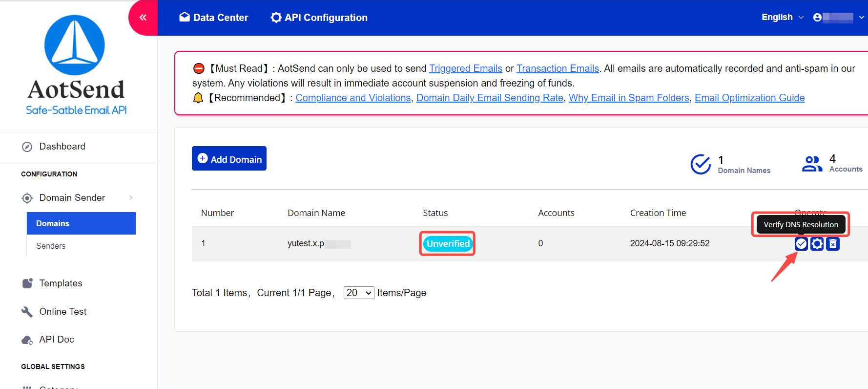Screen dimensions: 868x389
Task: Click the CONFIGURATION section heading
Action: pyautogui.click(x=49, y=174)
